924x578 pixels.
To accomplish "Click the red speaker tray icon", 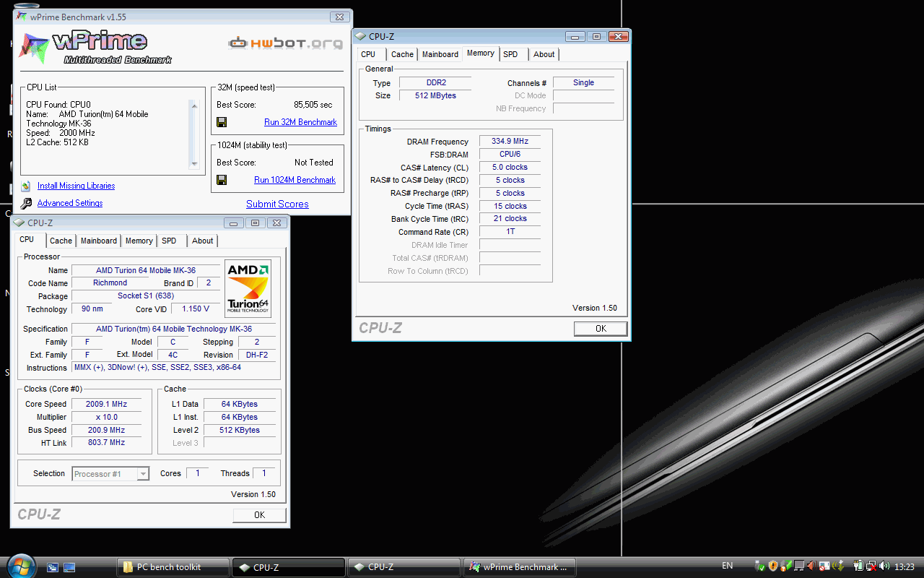I will tap(812, 566).
